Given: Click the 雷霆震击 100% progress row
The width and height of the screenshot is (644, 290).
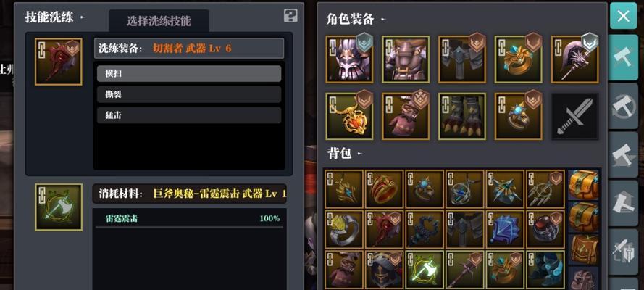Looking at the screenshot, I should [x=189, y=218].
